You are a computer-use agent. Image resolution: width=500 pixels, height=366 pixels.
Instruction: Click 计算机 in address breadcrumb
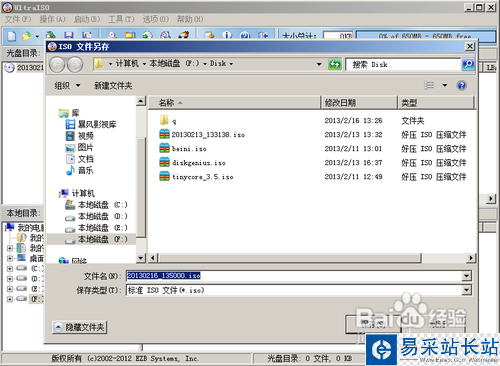point(127,63)
